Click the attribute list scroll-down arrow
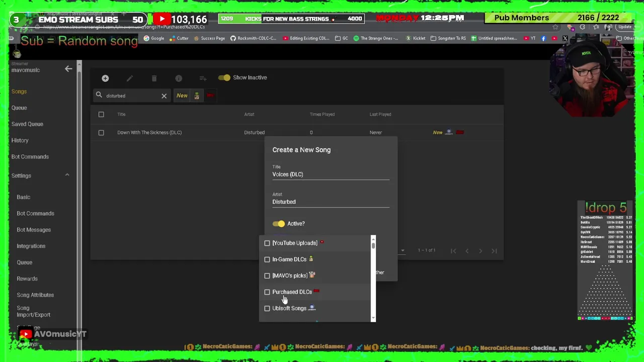 point(373,318)
